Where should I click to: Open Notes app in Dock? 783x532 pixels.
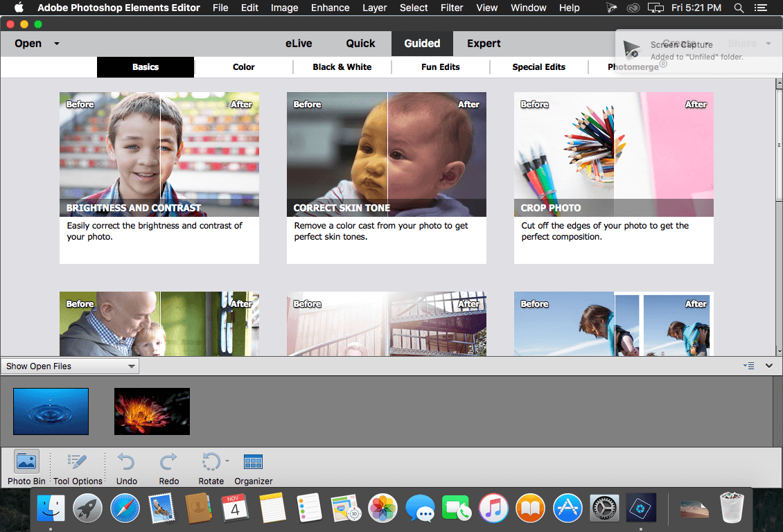click(272, 508)
